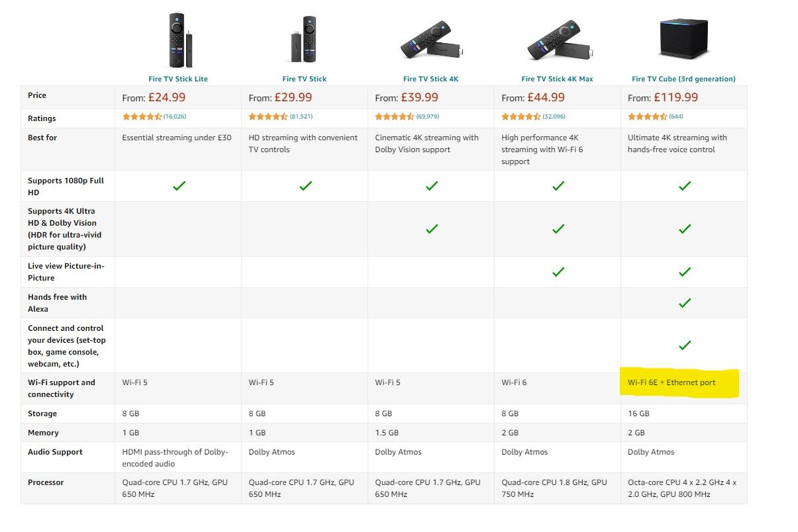Click the 81,521 ratings count
The image size is (798, 532).
(301, 116)
